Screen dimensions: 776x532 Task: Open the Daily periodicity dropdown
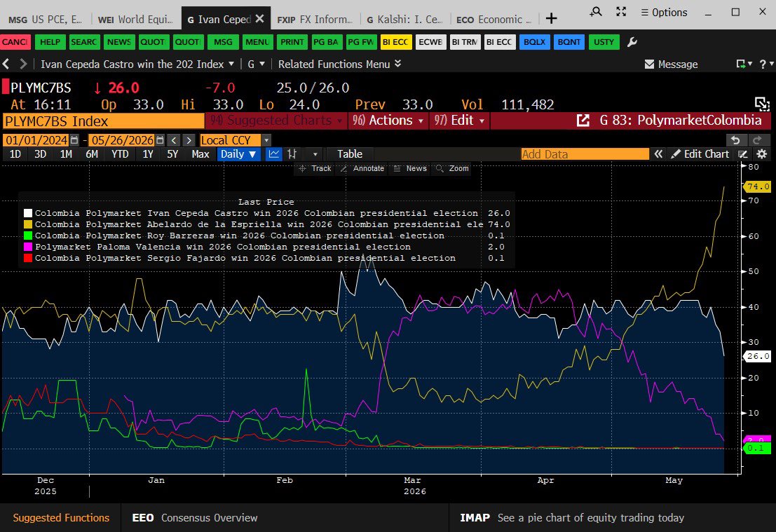point(238,154)
